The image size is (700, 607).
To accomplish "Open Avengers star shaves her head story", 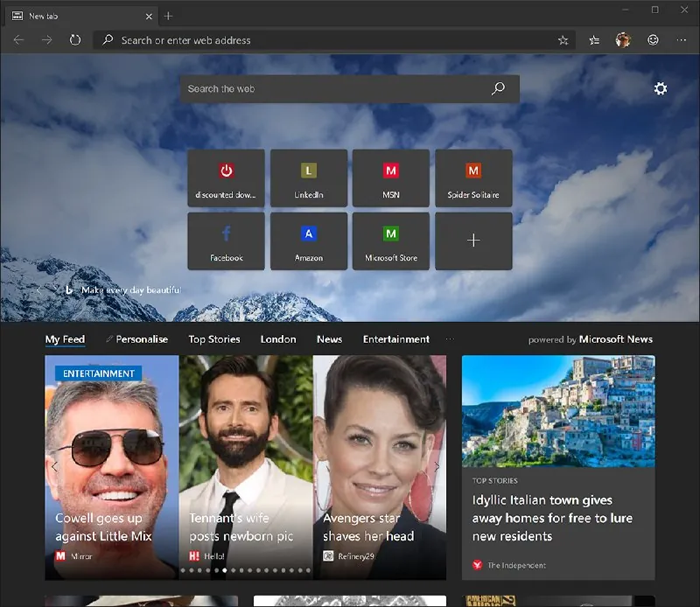I will 368,527.
